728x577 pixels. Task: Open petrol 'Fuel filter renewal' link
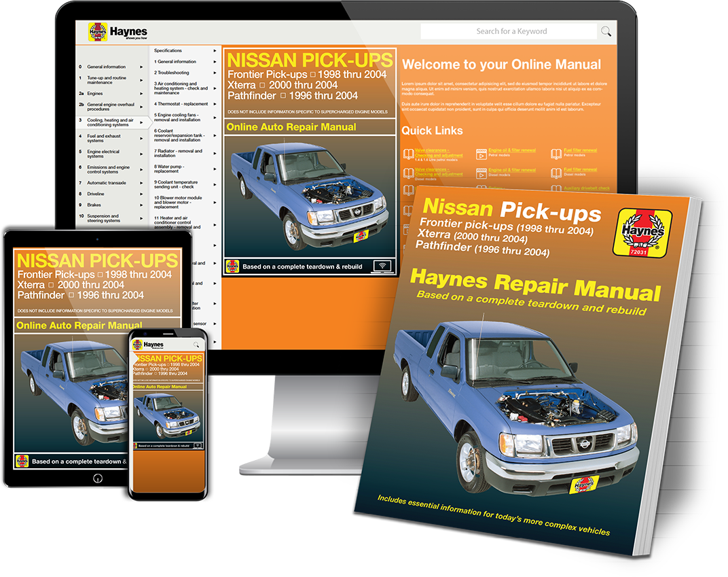(581, 150)
